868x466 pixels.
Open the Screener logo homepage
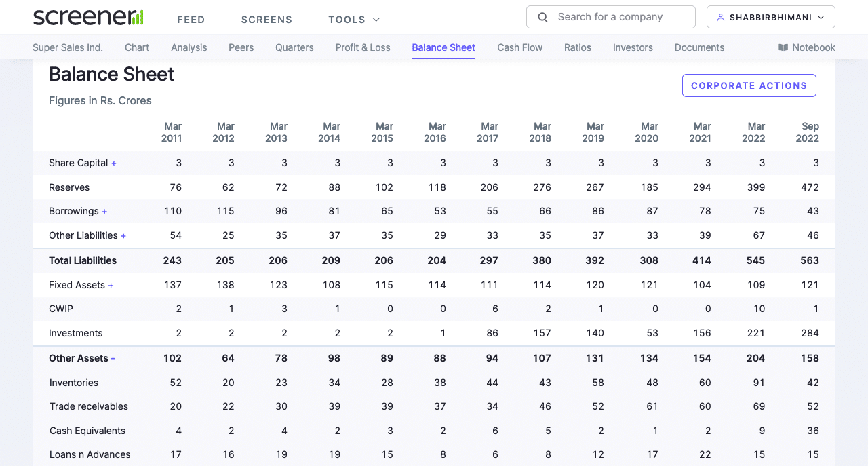[88, 18]
